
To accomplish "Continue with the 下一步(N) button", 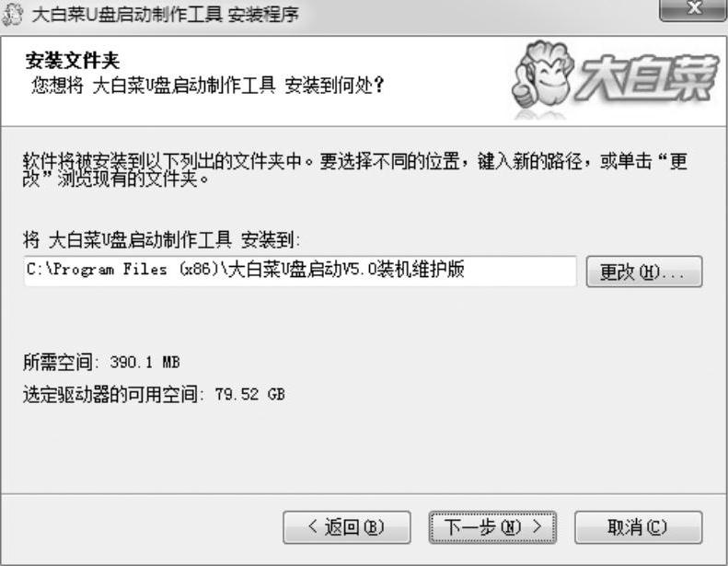I will [x=492, y=527].
